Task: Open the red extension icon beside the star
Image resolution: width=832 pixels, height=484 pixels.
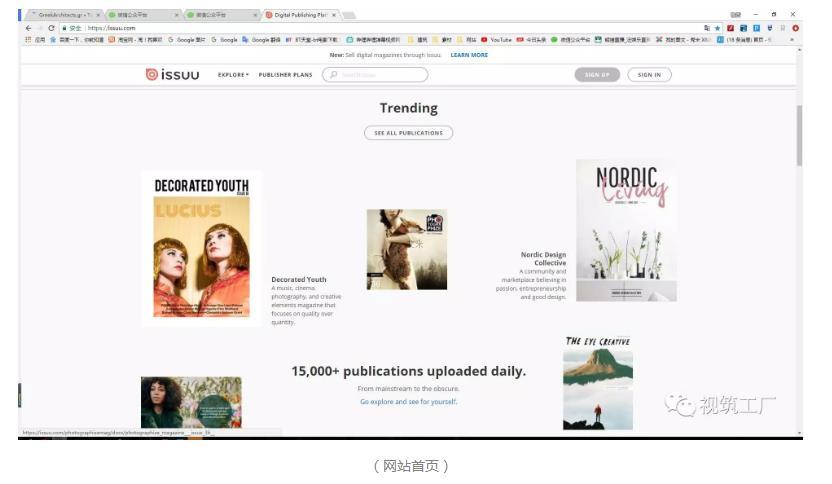Action: (731, 28)
